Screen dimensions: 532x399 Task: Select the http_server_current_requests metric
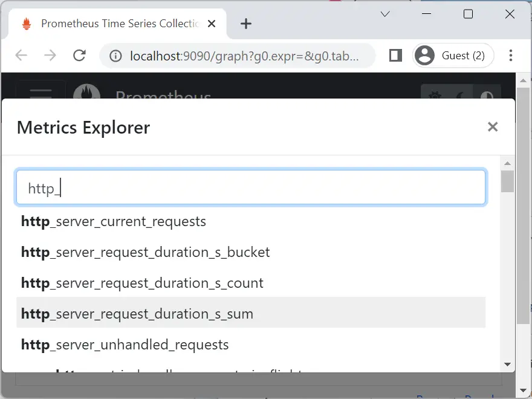(113, 221)
